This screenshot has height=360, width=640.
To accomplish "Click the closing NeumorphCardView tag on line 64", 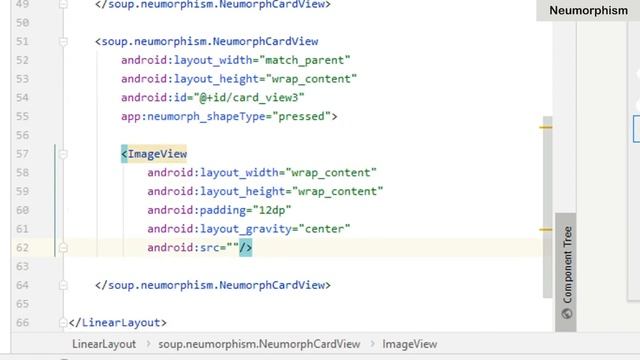I will coord(213,285).
